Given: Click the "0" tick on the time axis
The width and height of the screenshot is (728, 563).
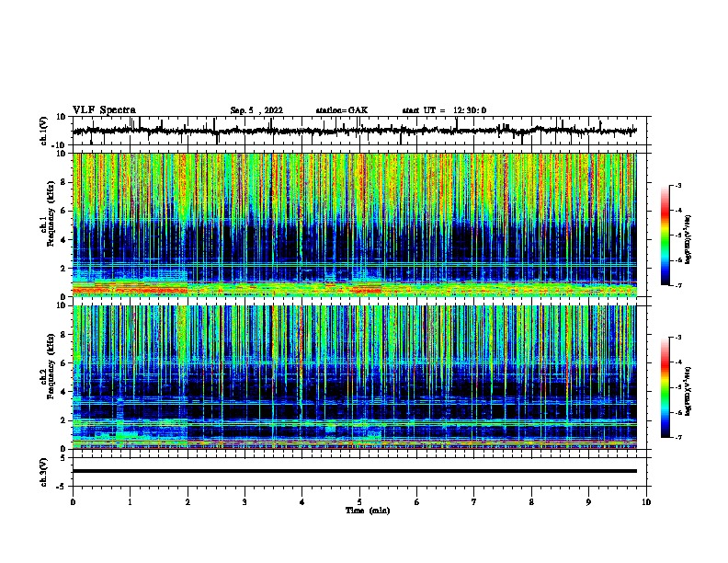Looking at the screenshot, I should point(73,502).
